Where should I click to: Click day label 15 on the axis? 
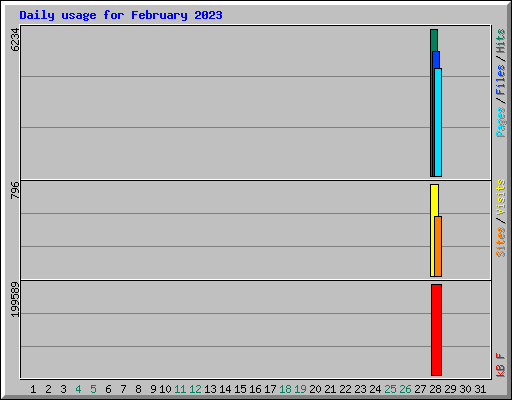(x=240, y=389)
